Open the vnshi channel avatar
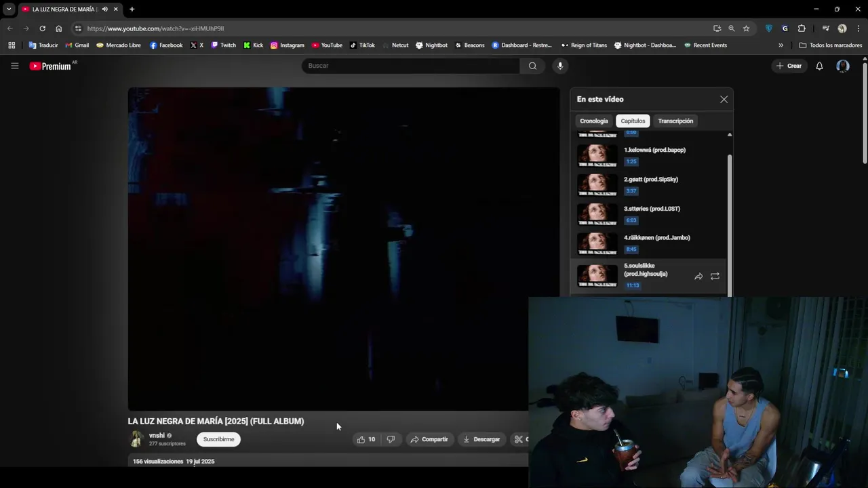The image size is (868, 488). pos(136,439)
